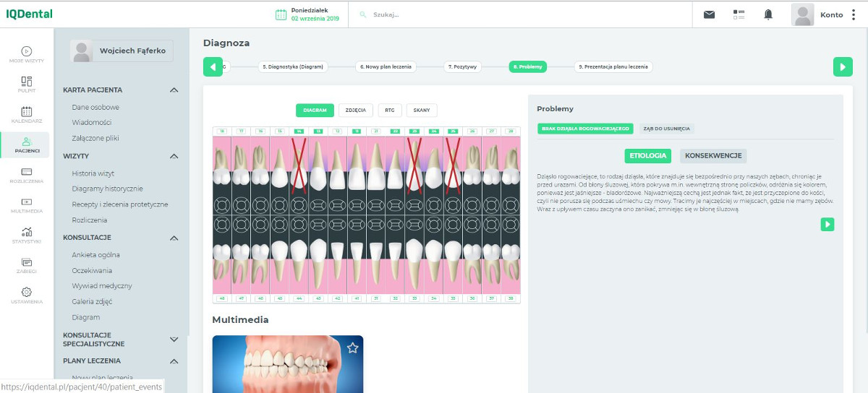This screenshot has height=393, width=868.
Task: Collapse the Karta pacjenta section
Action: (x=174, y=90)
